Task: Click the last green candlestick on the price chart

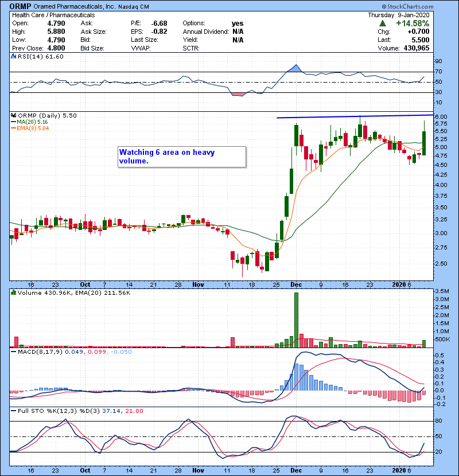Action: [x=424, y=143]
